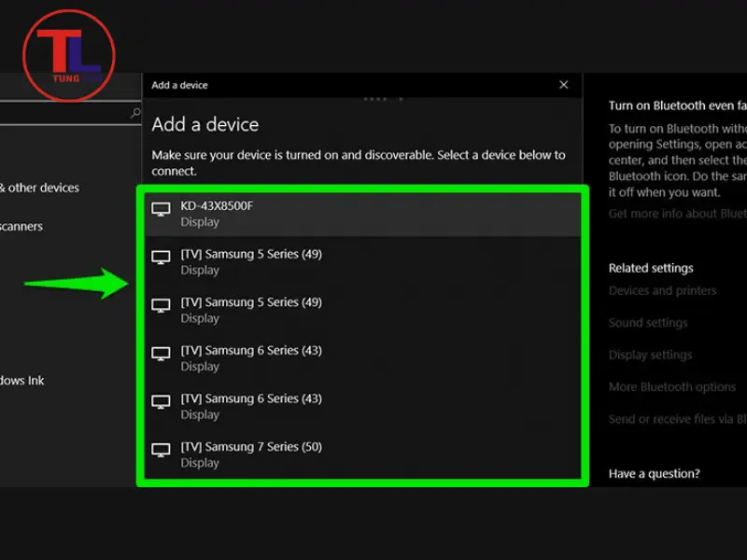The image size is (747, 560).
Task: Click the red TL logo in the corner
Action: coord(69,55)
